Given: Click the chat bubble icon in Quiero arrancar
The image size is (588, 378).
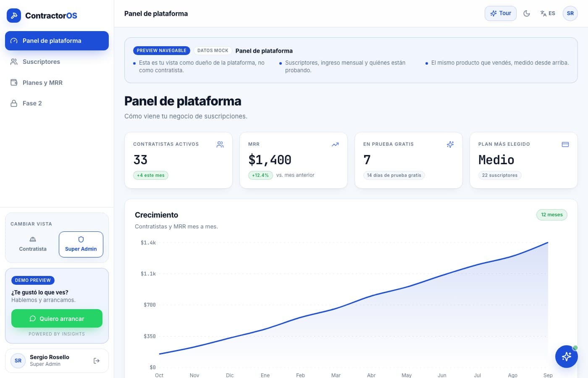Looking at the screenshot, I should pos(32,318).
